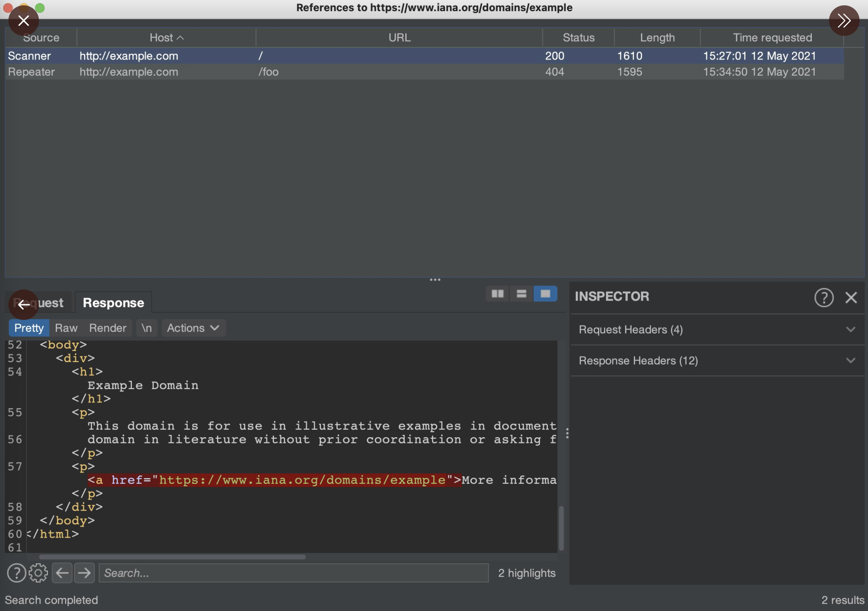Click the double-chevron next button
This screenshot has width=868, height=611.
coord(844,21)
